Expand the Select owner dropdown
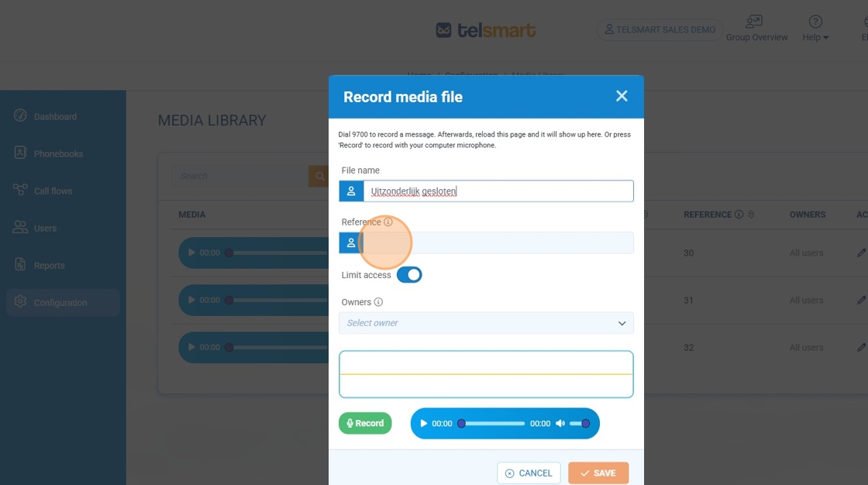Image resolution: width=868 pixels, height=485 pixels. tap(486, 323)
